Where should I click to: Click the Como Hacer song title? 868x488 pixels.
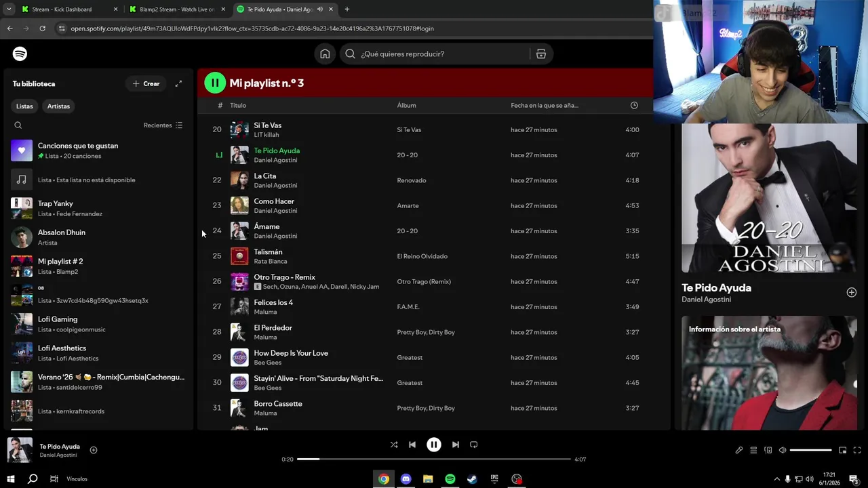(x=274, y=201)
